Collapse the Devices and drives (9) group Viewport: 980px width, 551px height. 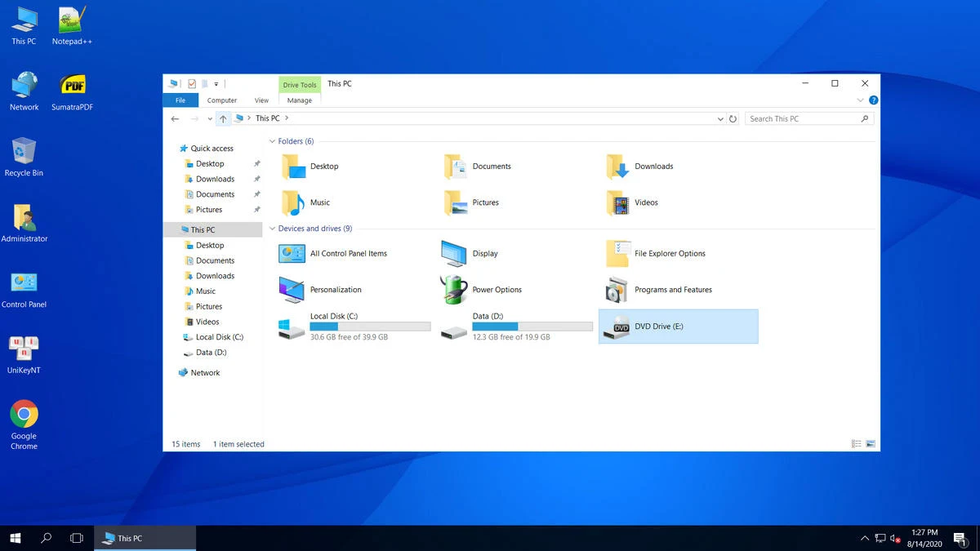click(x=272, y=229)
